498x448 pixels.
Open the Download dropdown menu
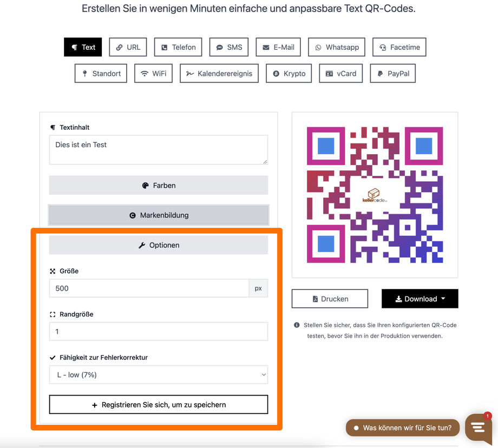[x=420, y=299]
